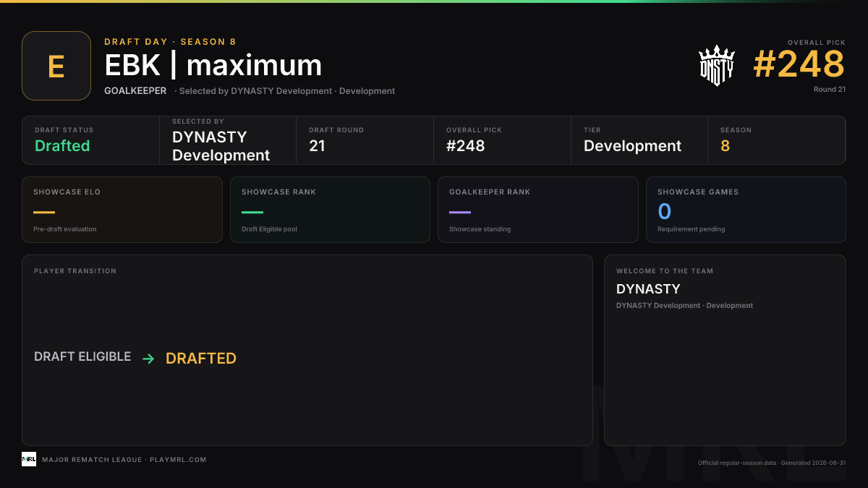Click the Requirement pending text
Image resolution: width=868 pixels, height=488 pixels.
click(691, 229)
